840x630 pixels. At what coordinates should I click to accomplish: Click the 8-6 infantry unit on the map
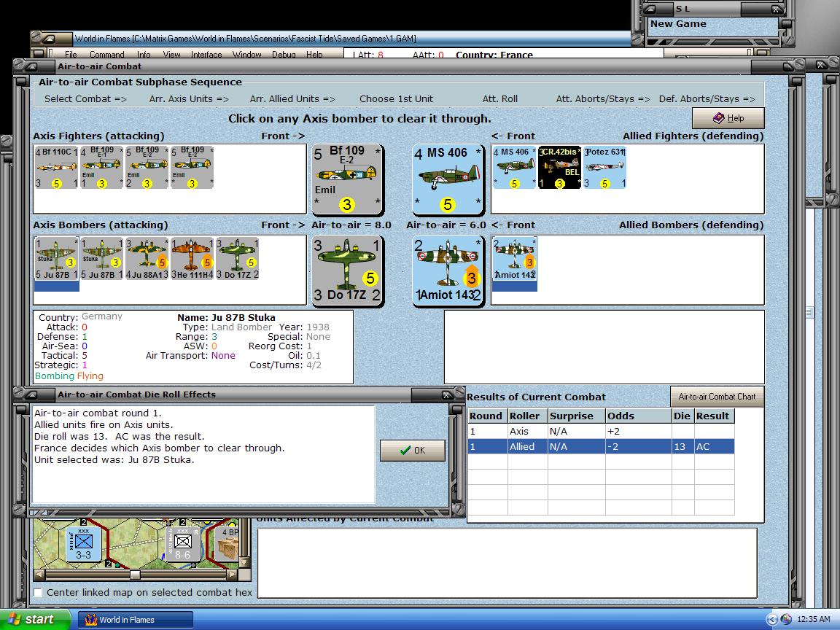pyautogui.click(x=183, y=544)
